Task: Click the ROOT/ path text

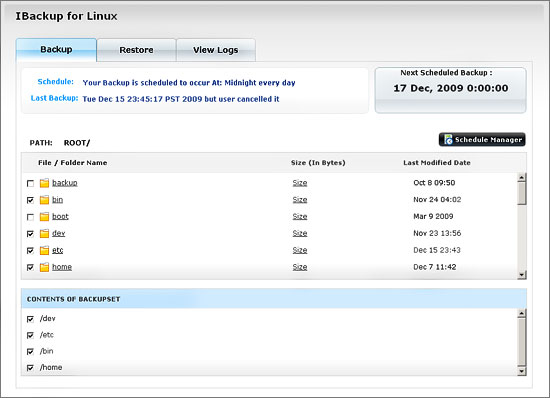Action: 77,143
